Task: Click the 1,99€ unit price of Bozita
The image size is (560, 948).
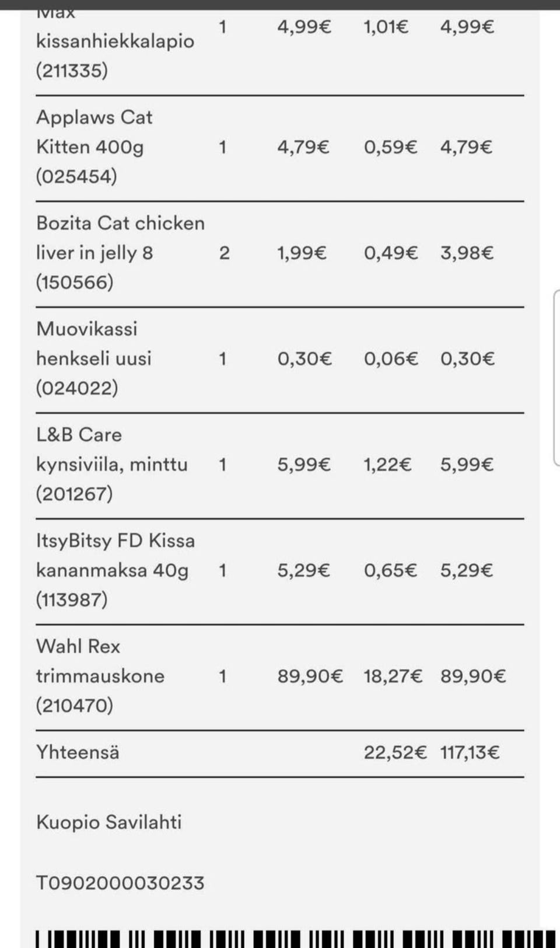Action: [x=302, y=253]
